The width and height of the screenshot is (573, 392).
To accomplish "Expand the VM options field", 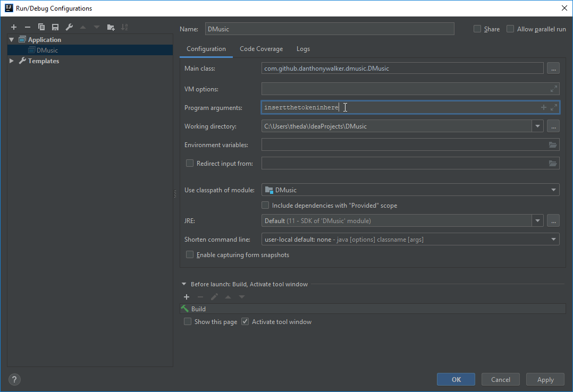I will [x=554, y=89].
